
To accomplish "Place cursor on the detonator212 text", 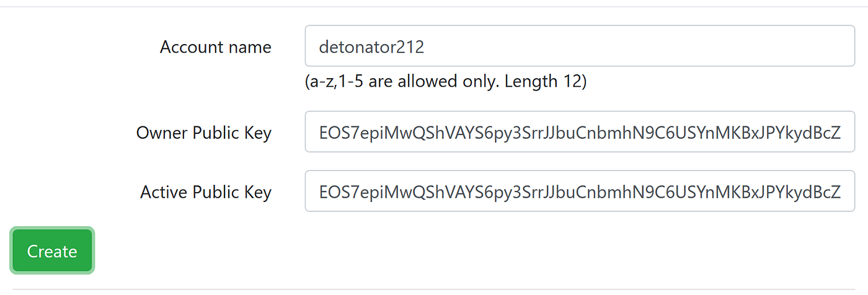I will pos(371,47).
